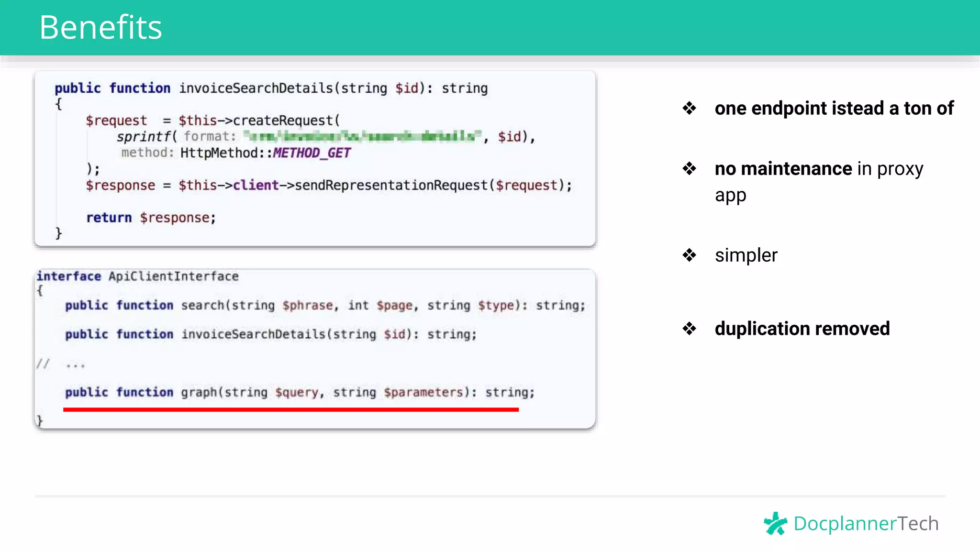The image size is (980, 551).
Task: Click the diamond bullet beside 'duplication removed'
Action: (x=689, y=329)
